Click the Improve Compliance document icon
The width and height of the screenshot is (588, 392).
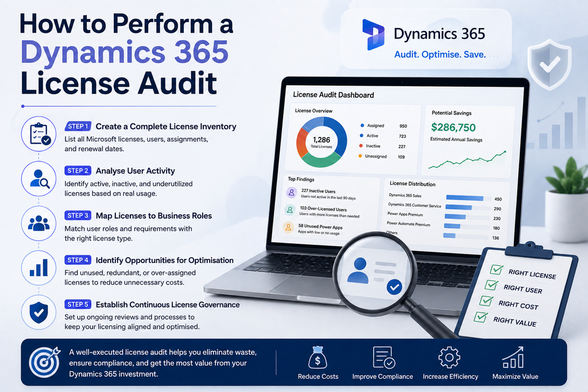[383, 358]
